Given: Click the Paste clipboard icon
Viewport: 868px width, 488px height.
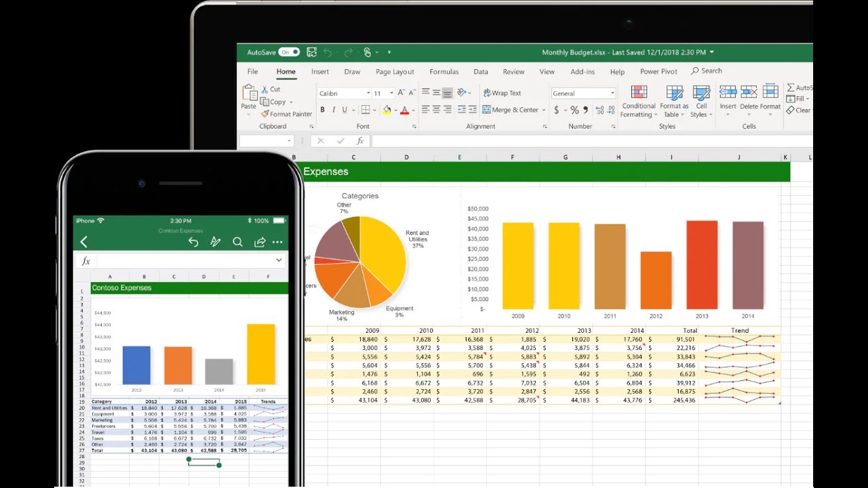Looking at the screenshot, I should tap(250, 93).
